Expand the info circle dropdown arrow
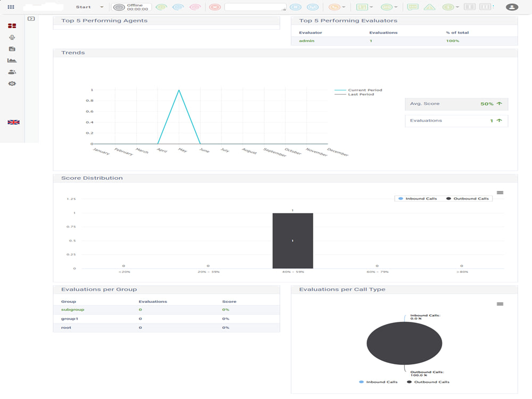 tap(458, 7)
